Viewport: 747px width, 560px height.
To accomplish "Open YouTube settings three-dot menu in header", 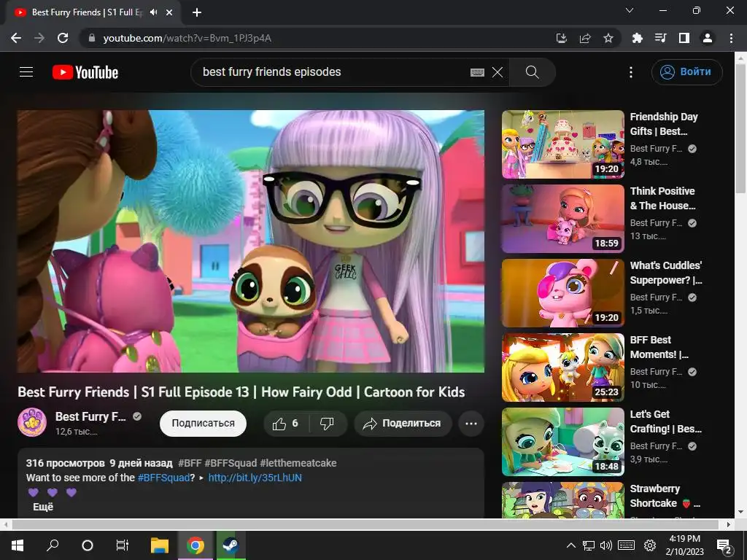I will click(631, 72).
